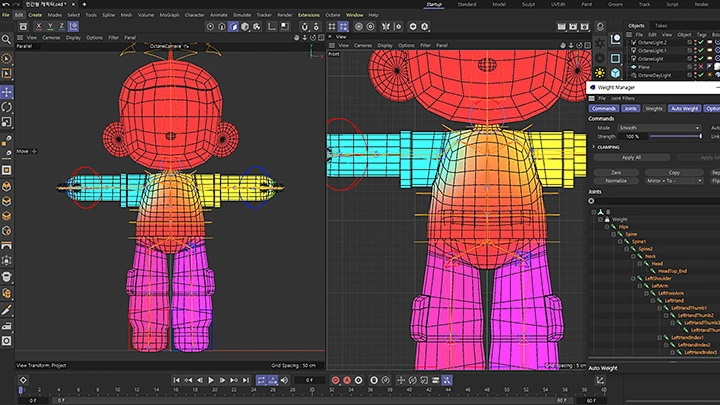Click frame 30 on the timeline ruler
This screenshot has width=720, height=405.
(312, 390)
